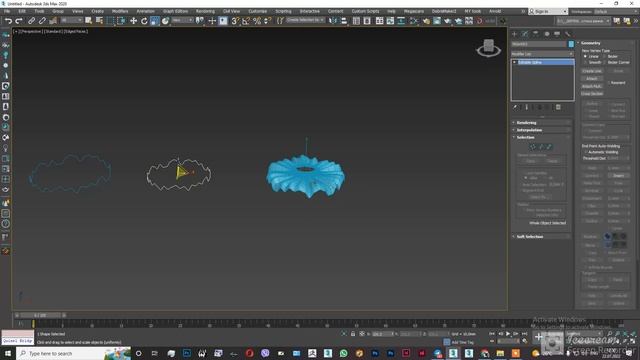Screen dimensions: 640x360
Task: Expand the Interpolation rollout
Action: coord(542,130)
